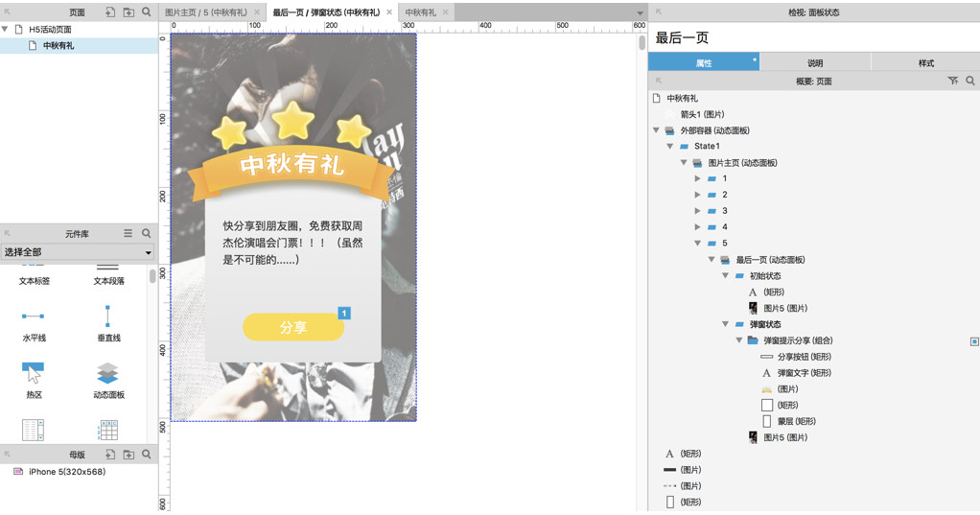Add a new page in 页面 panel
This screenshot has width=980, height=515.
pyautogui.click(x=110, y=12)
